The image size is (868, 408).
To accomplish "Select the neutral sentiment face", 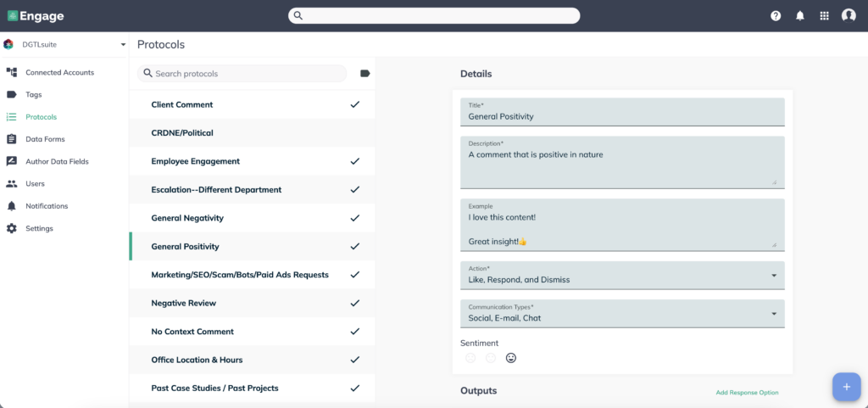I will (491, 358).
